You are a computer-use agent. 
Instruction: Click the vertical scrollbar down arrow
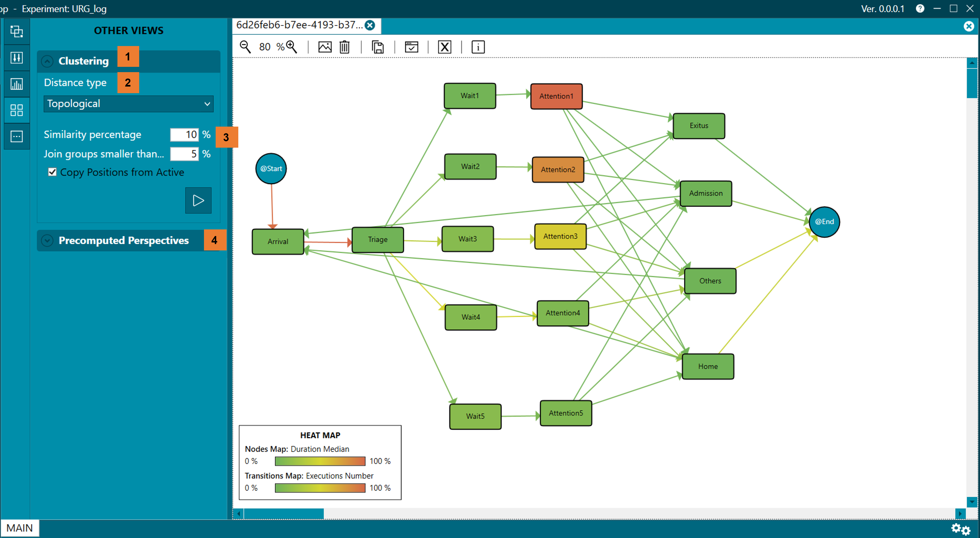pos(972,502)
